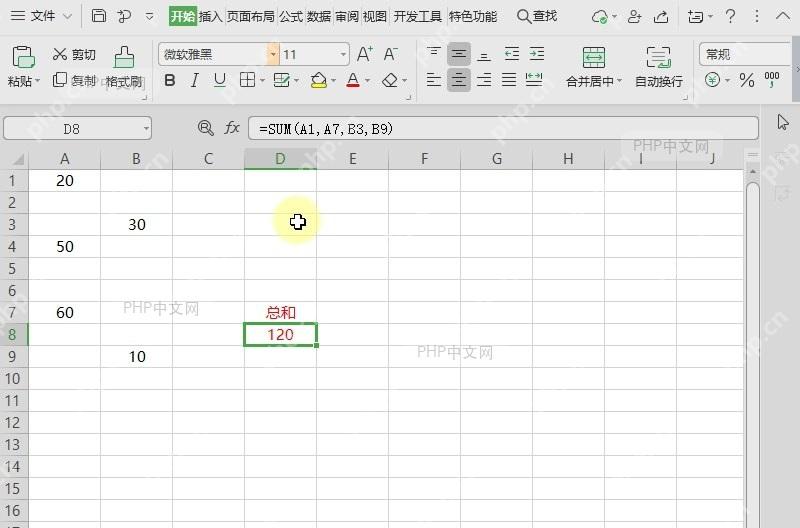Switch to the Developer Tools tab

tap(417, 17)
